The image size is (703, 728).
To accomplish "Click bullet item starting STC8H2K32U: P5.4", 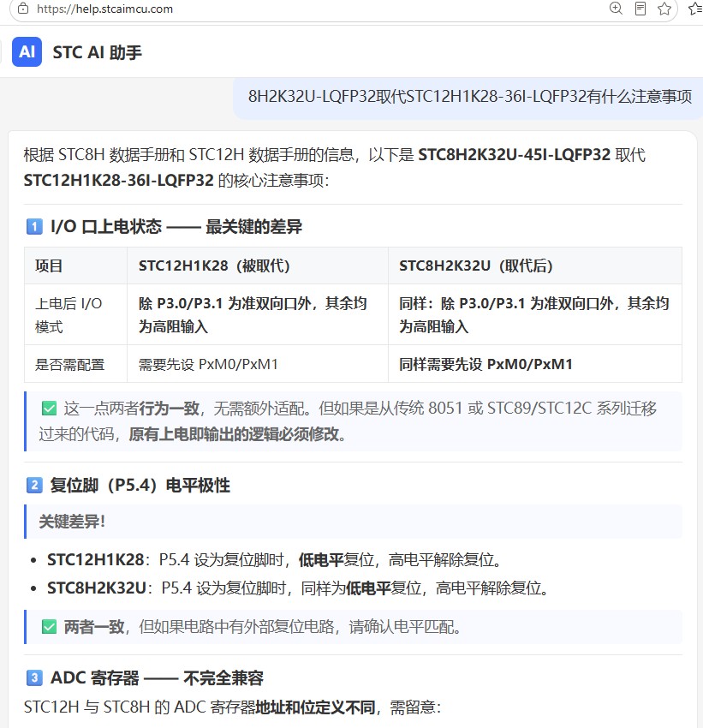I will point(300,588).
